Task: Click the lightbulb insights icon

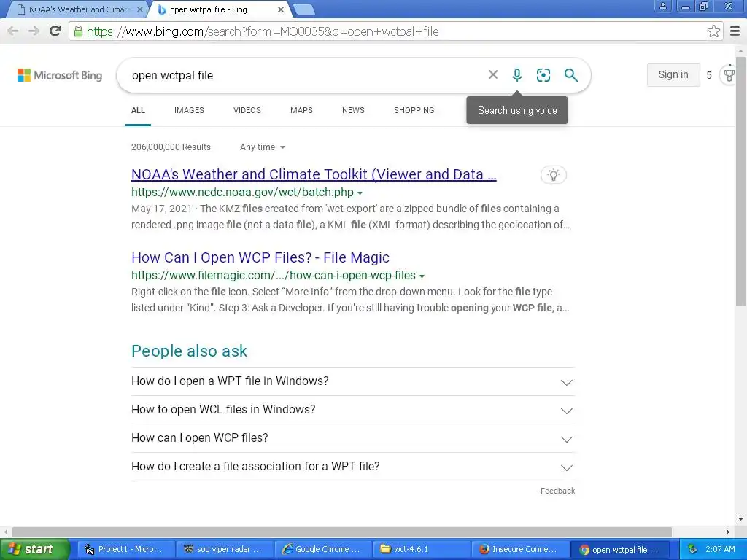Action: pos(553,175)
